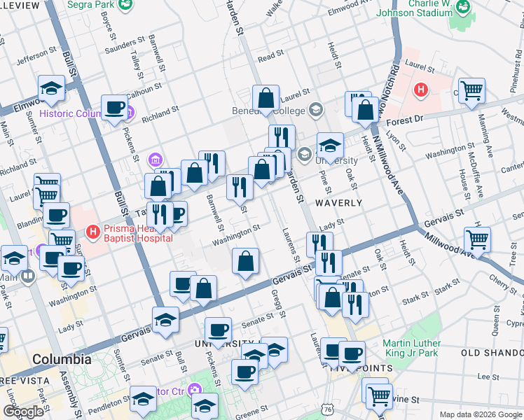The width and height of the screenshot is (524, 420).
Task: Click the N Millwood Ave street label
Action: pos(388,164)
